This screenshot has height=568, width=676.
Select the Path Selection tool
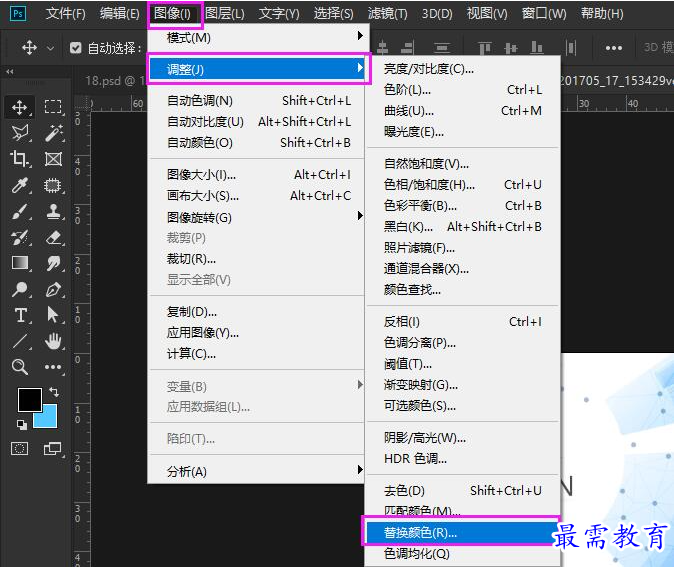pyautogui.click(x=53, y=315)
